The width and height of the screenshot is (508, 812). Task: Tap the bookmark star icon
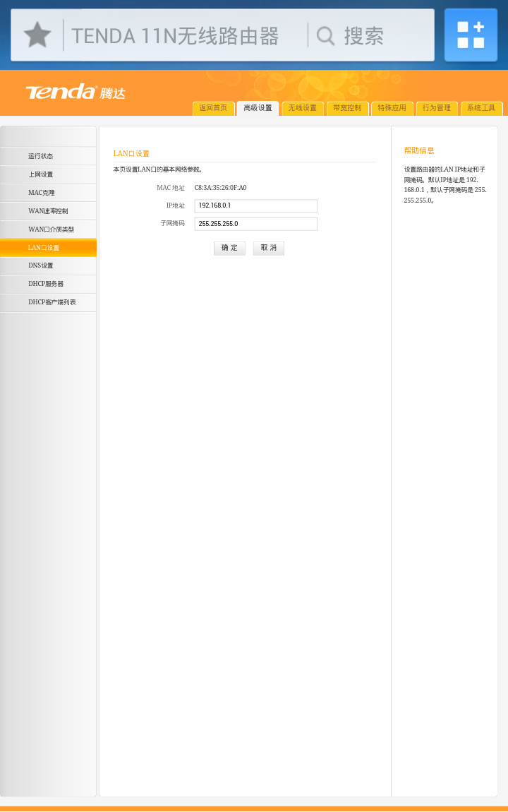[x=37, y=35]
